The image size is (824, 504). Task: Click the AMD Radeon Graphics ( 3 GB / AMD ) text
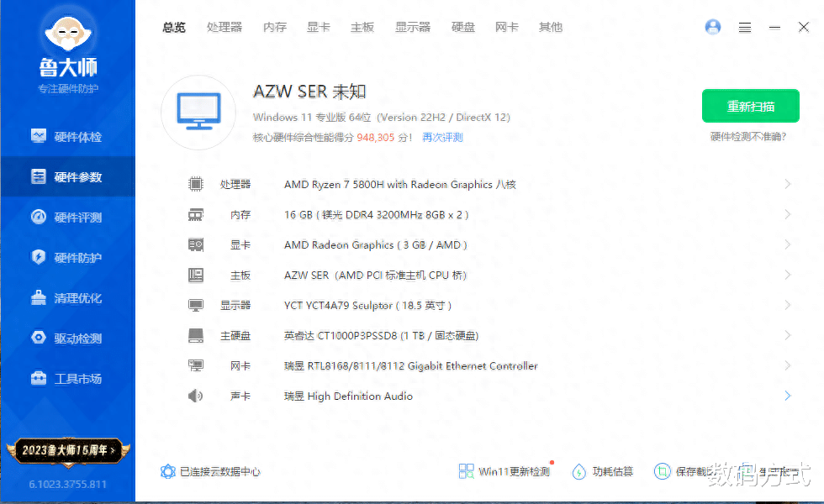[x=376, y=244]
